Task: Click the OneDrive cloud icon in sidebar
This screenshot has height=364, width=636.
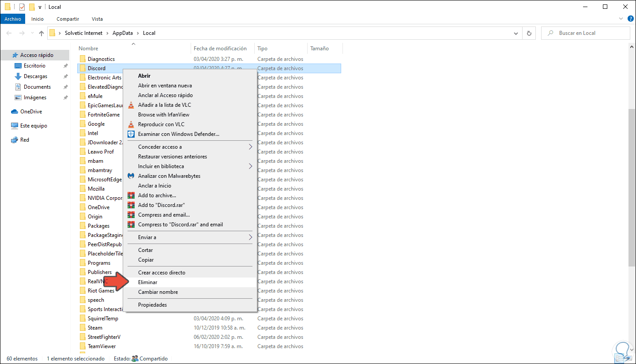Action: (x=15, y=112)
